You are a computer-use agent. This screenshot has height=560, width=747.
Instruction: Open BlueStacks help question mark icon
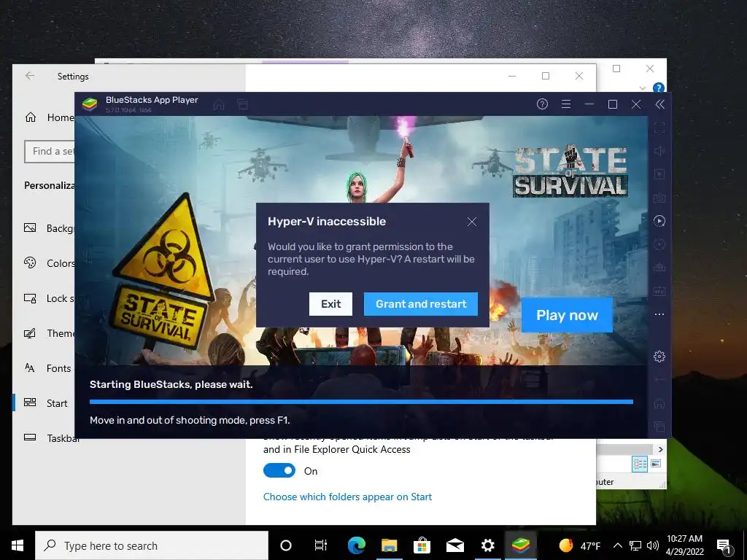pyautogui.click(x=542, y=104)
